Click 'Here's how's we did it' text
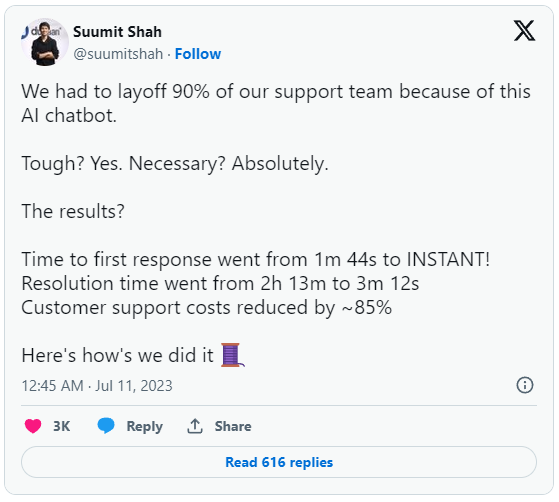The height and width of the screenshot is (502, 559). [118, 355]
